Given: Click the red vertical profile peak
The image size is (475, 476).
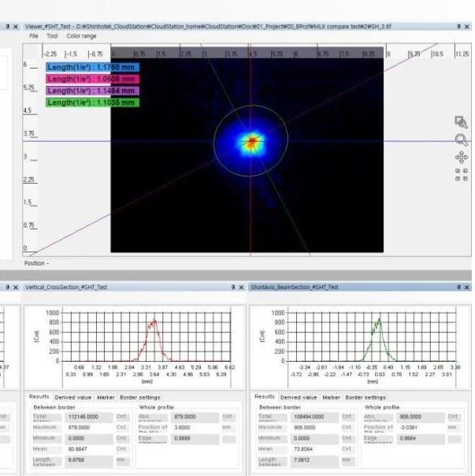Looking at the screenshot, I should [x=155, y=321].
